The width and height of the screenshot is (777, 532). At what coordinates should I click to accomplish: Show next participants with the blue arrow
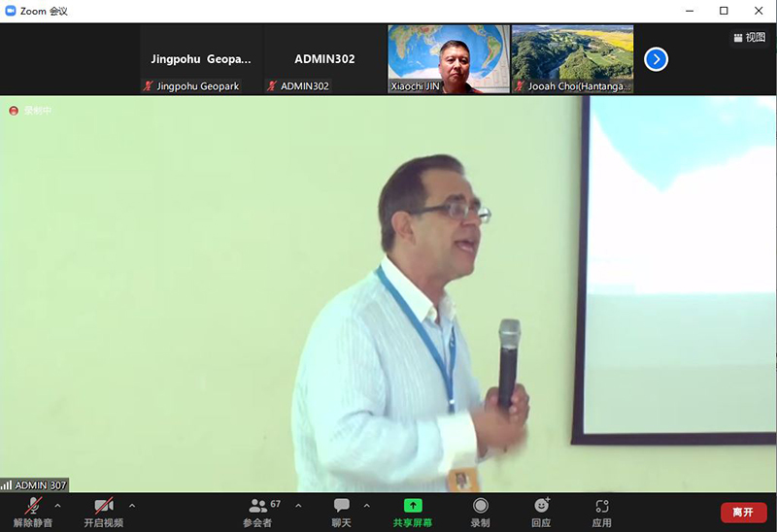pos(657,59)
